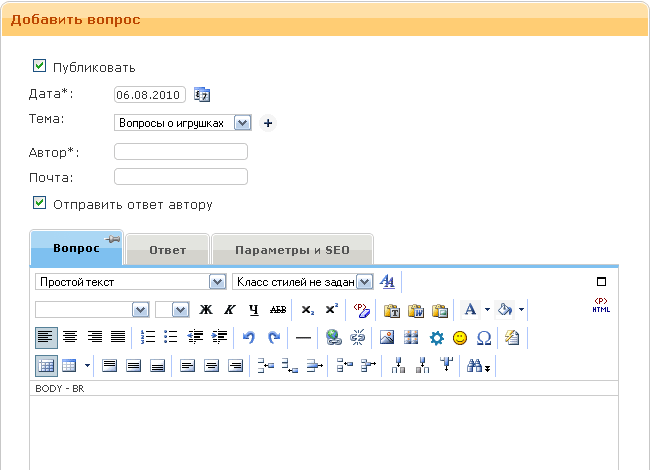The width and height of the screenshot is (650, 470).
Task: Open the Параметры и SEO tab
Action: 293,249
